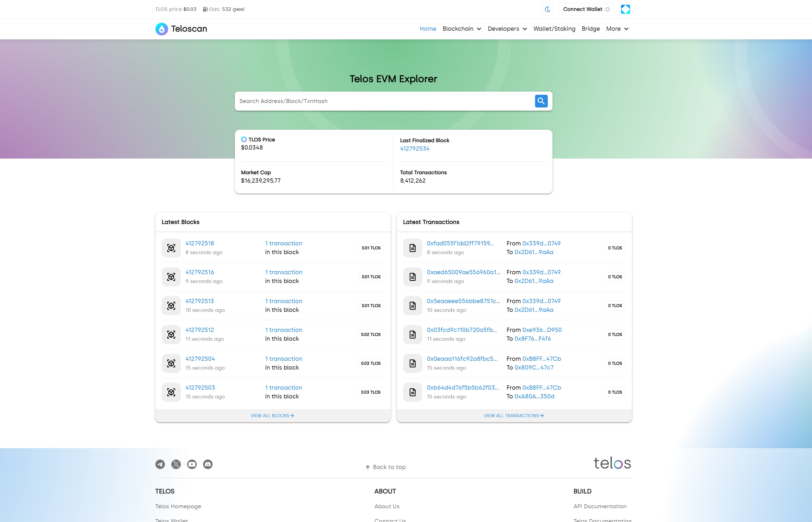View the 1 transaction in block 412792504
The image size is (812, 522).
[x=284, y=359]
